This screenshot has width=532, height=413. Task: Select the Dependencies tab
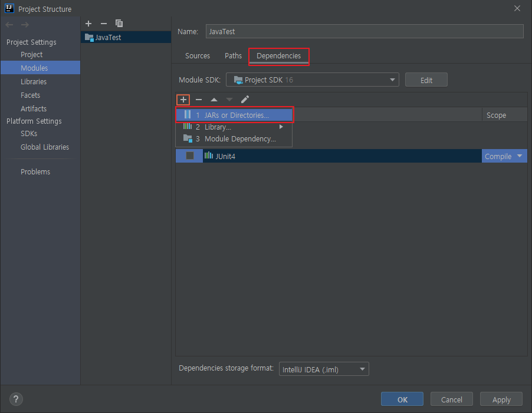[x=278, y=56]
